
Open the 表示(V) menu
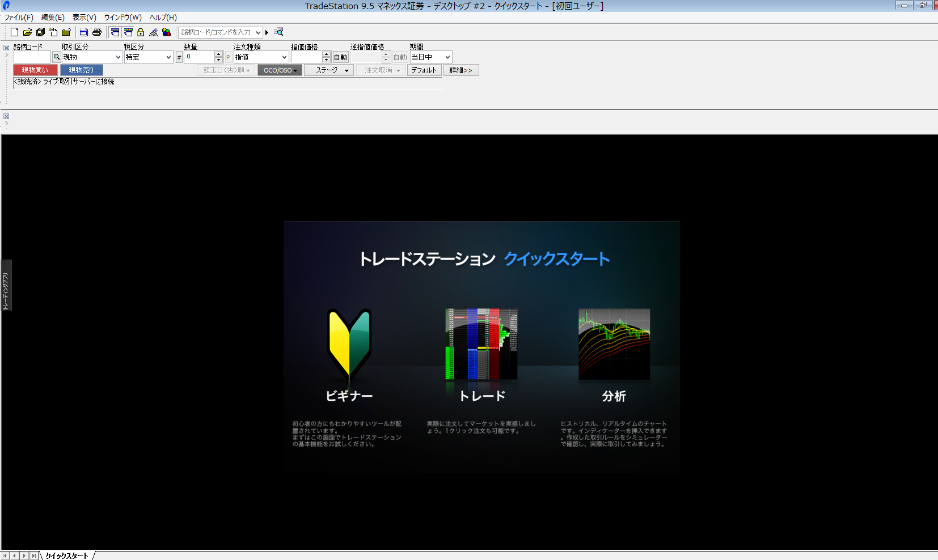(x=84, y=18)
